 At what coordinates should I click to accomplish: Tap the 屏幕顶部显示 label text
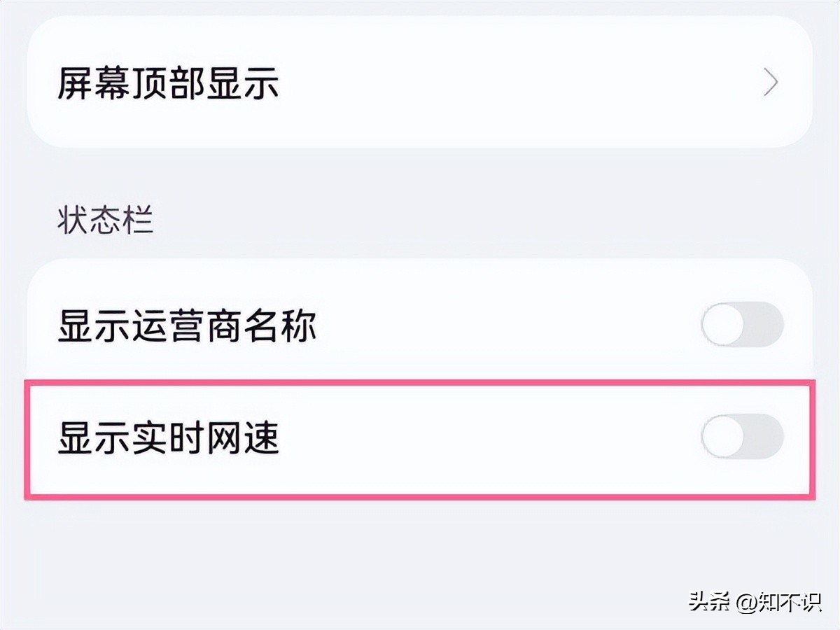tap(168, 84)
